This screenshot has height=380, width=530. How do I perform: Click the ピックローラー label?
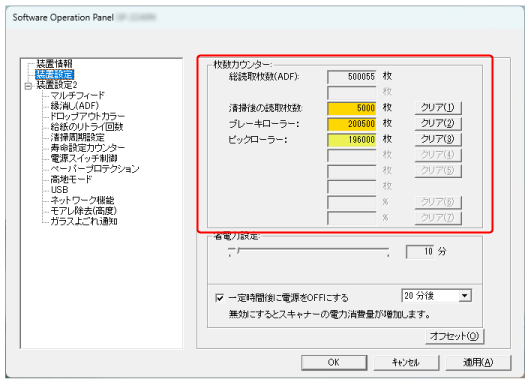[x=258, y=140]
